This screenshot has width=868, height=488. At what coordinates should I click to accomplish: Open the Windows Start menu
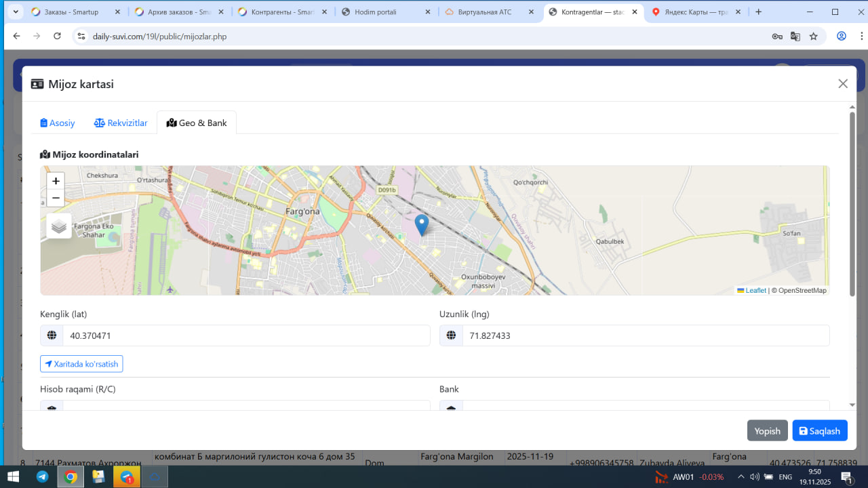tap(14, 476)
